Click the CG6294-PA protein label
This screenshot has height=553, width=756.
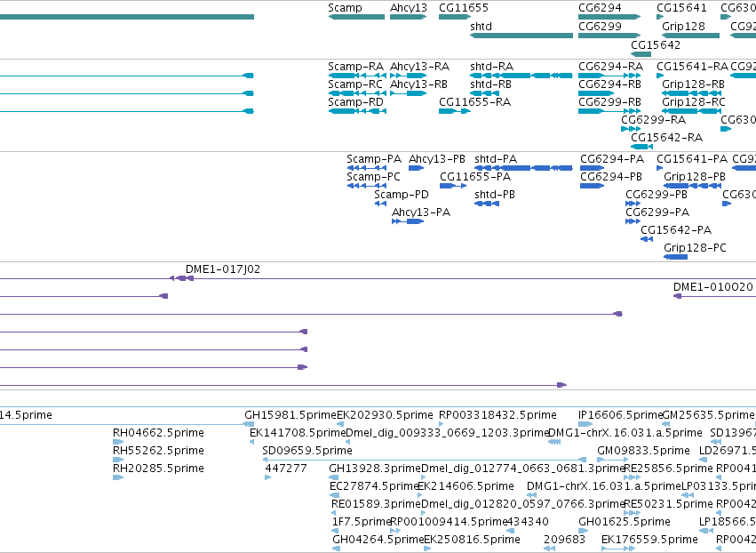612,159
